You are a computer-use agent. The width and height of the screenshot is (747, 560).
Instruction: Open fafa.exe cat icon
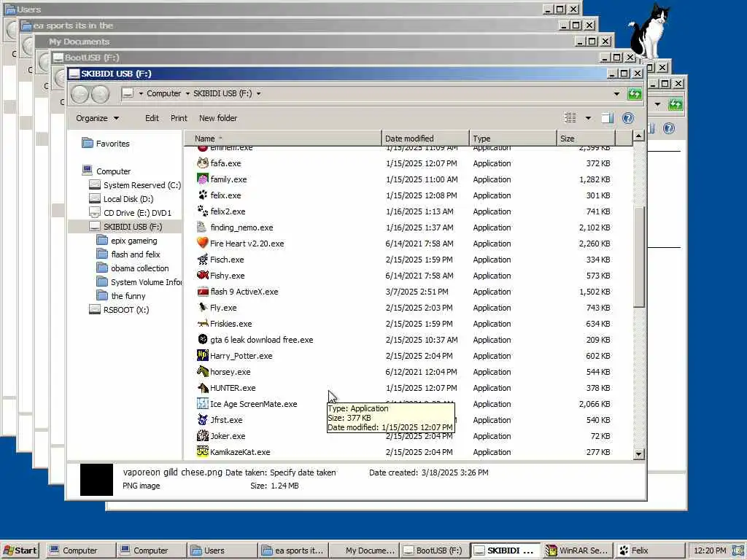[203, 163]
